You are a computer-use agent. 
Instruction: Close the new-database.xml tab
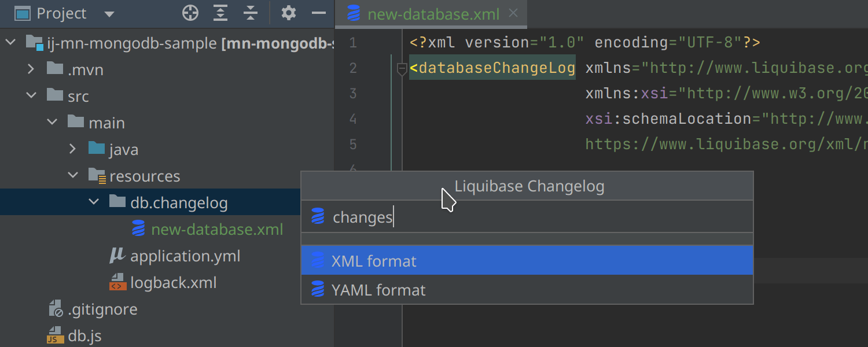pos(513,14)
